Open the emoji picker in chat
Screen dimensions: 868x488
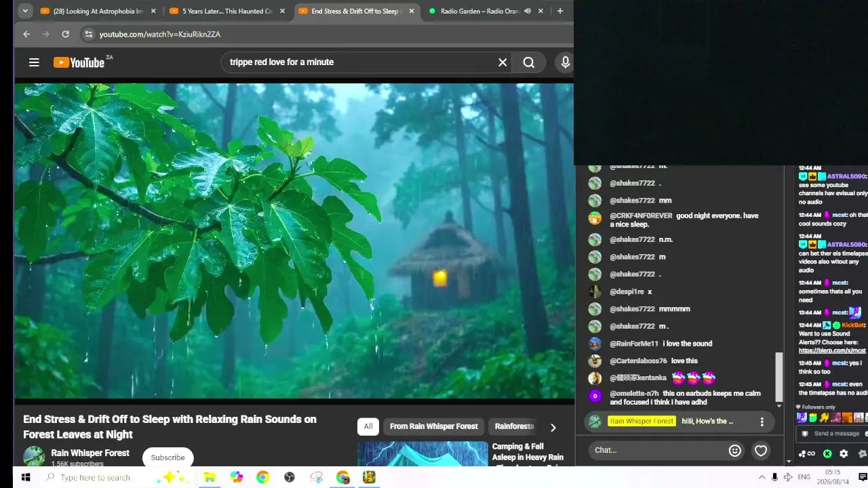(x=735, y=450)
